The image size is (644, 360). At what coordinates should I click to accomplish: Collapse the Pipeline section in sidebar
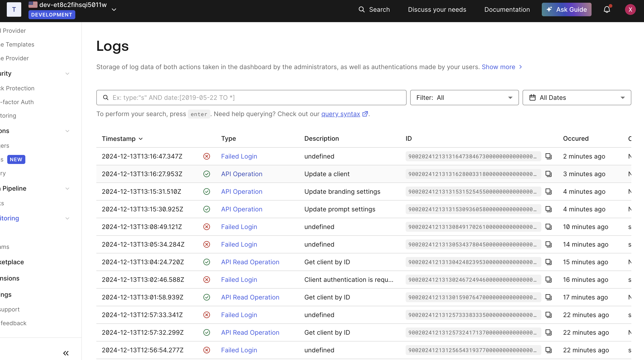[x=67, y=189]
